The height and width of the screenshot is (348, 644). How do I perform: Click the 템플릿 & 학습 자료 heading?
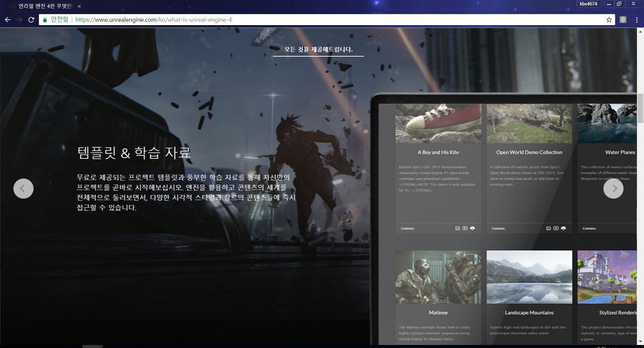pyautogui.click(x=134, y=152)
